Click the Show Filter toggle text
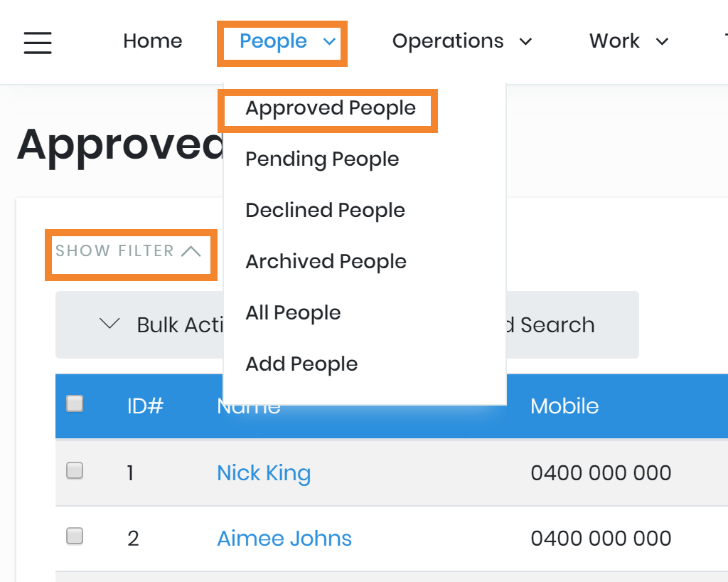728x582 pixels. tap(114, 251)
